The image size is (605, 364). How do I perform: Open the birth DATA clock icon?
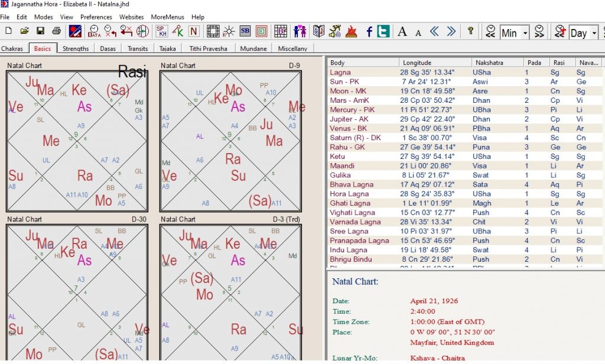coord(94,31)
